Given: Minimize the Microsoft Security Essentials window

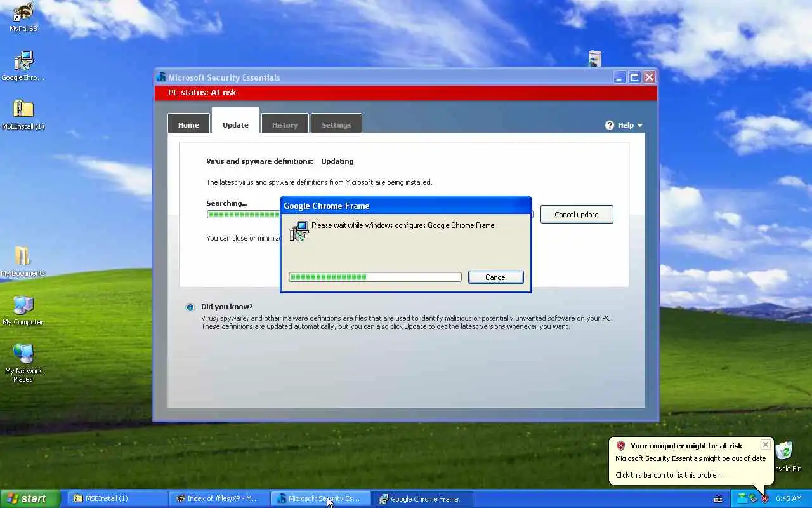Looking at the screenshot, I should (620, 77).
